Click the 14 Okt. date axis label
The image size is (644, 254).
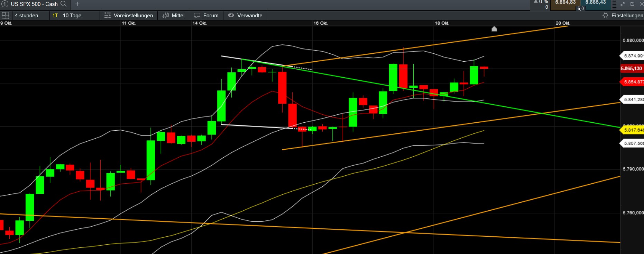200,23
